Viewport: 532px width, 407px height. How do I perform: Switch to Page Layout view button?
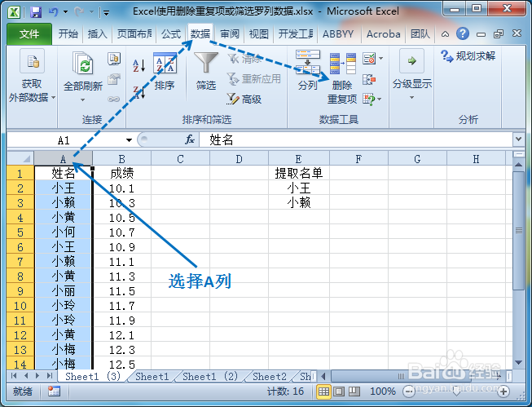(339, 392)
